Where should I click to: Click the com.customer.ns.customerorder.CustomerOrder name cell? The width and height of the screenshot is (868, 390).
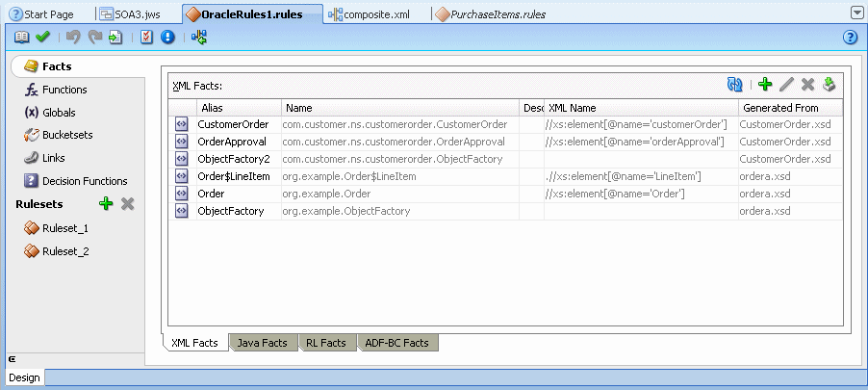[x=400, y=124]
